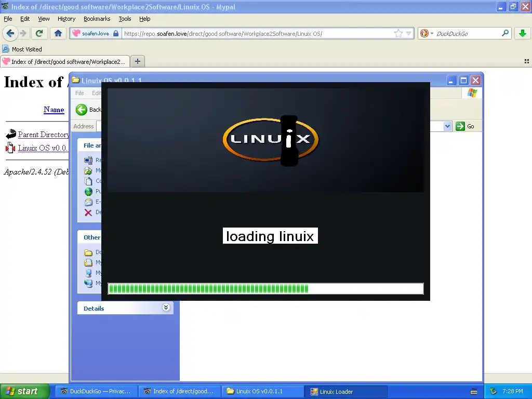The width and height of the screenshot is (532, 399).
Task: Bookmark this page with the star icon
Action: click(x=398, y=33)
